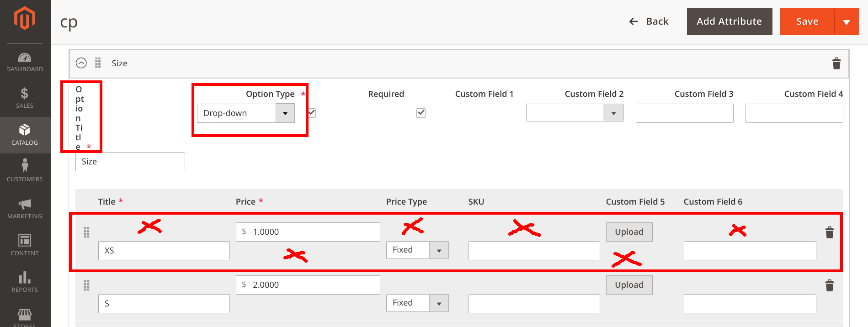
Task: Open the Magento logo home icon
Action: coord(25,17)
